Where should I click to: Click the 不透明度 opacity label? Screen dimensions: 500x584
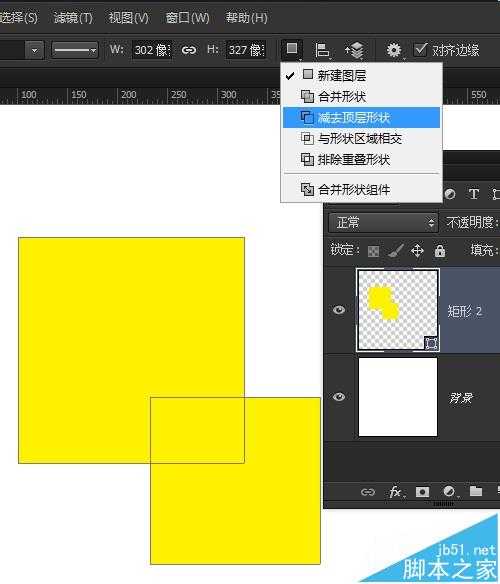point(471,223)
